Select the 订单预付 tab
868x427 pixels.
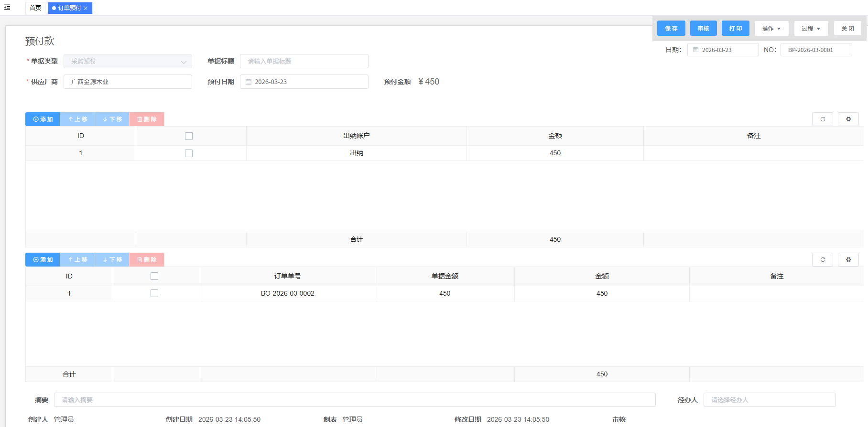pyautogui.click(x=67, y=8)
